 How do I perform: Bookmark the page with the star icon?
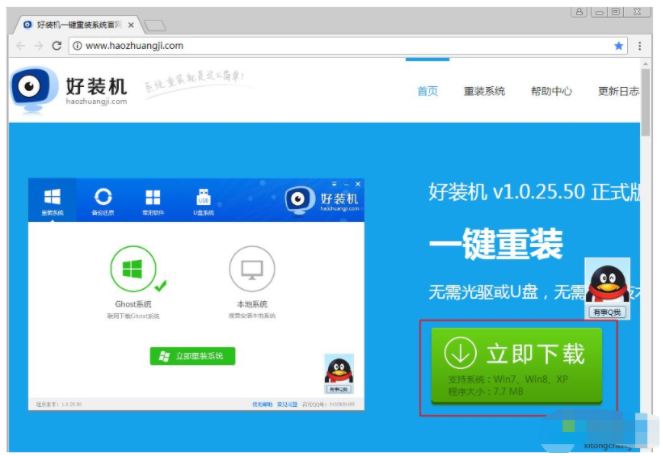[618, 46]
